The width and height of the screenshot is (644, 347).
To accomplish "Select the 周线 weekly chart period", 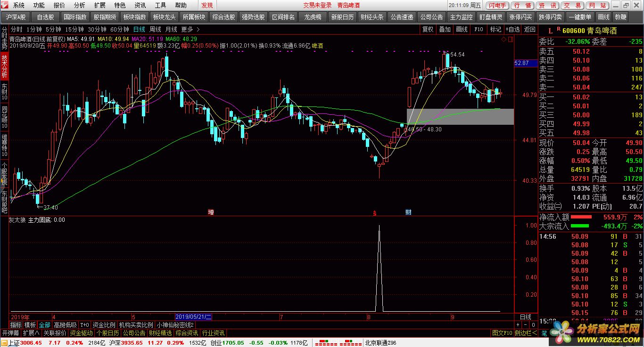I will coord(156,29).
